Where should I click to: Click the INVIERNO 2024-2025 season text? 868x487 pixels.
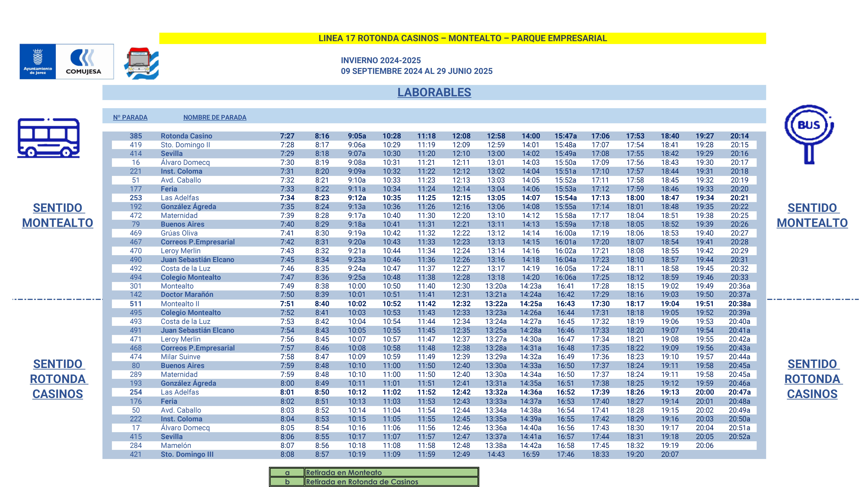[x=381, y=60]
